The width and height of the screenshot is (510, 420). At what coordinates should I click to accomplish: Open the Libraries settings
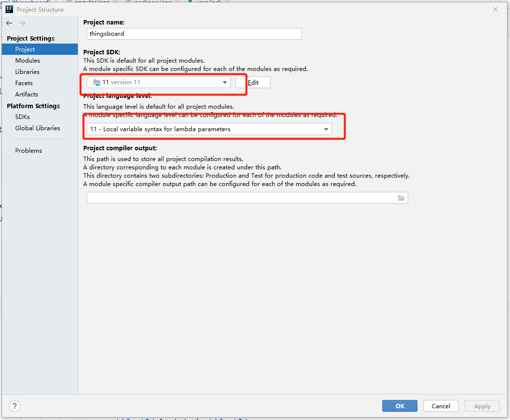[27, 71]
